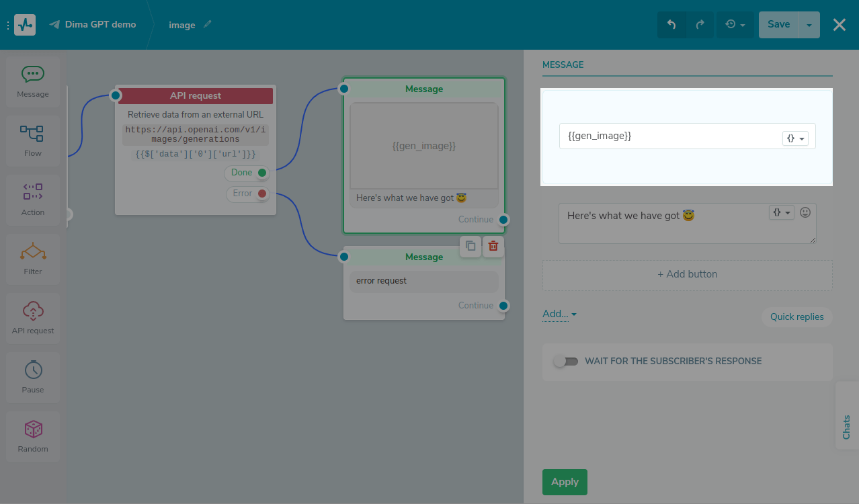
Task: Select the Pause element in the sidebar
Action: point(32,377)
